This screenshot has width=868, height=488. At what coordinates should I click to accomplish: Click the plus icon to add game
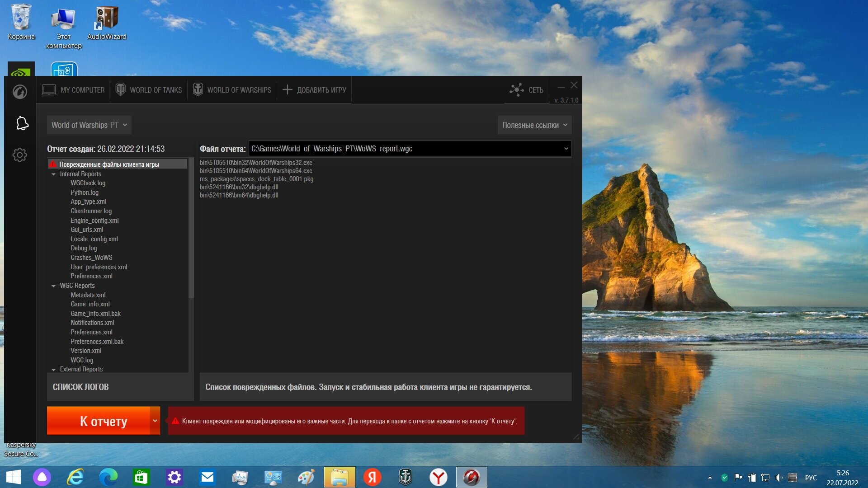click(287, 90)
